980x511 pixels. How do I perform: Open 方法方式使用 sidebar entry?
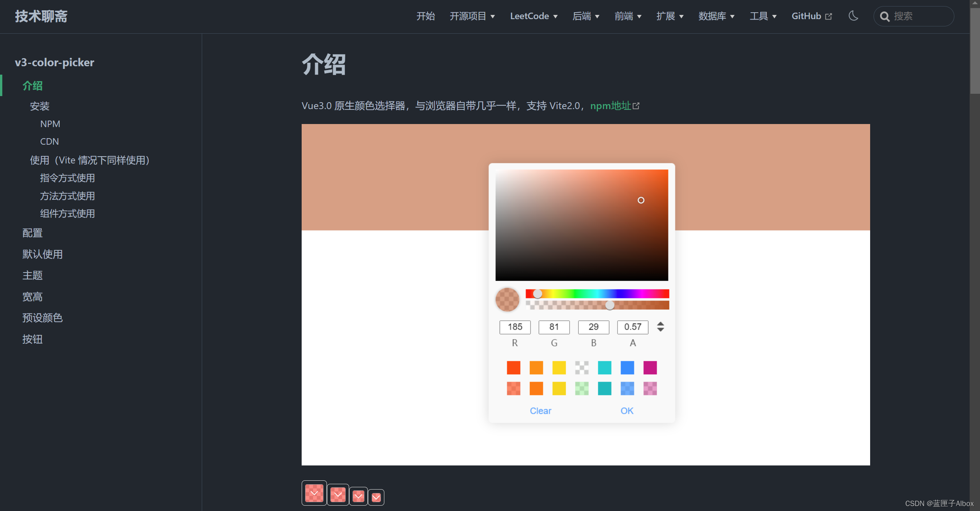click(x=67, y=196)
